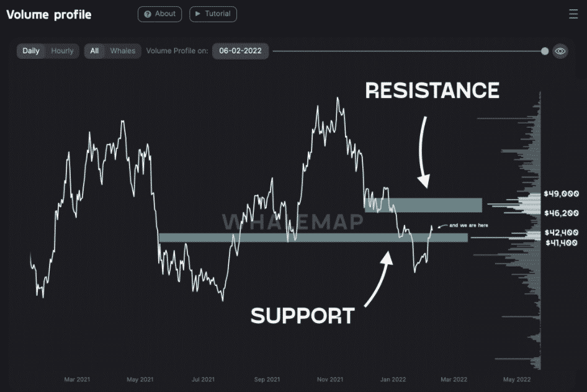Click the date slider handle
The image size is (587, 392).
pos(545,51)
